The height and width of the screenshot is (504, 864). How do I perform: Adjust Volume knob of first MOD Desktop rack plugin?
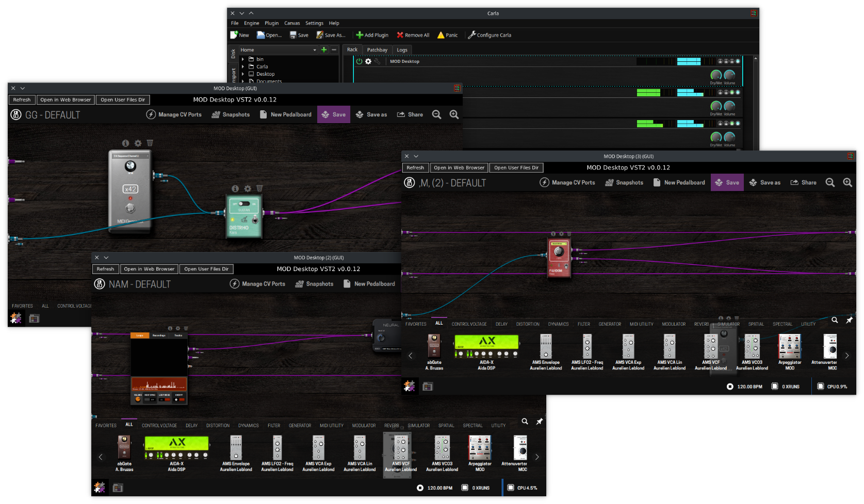pyautogui.click(x=729, y=75)
